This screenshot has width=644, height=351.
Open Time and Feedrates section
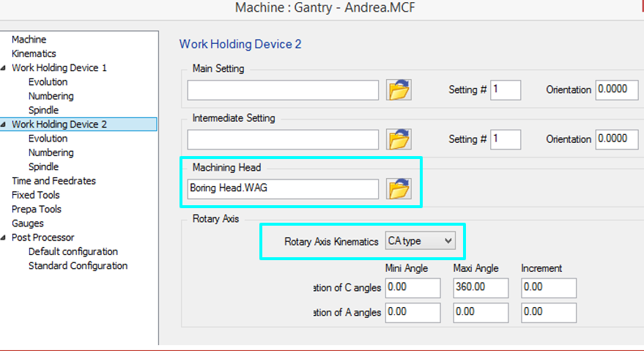(x=53, y=181)
